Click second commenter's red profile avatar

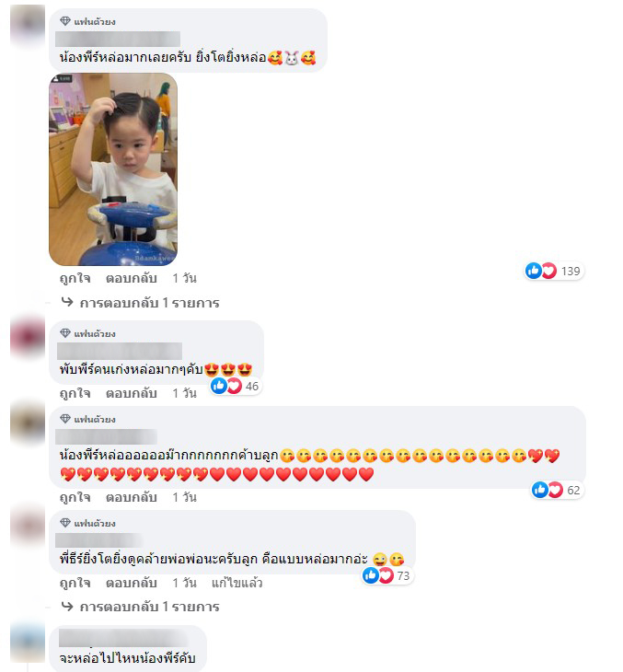pos(28,337)
